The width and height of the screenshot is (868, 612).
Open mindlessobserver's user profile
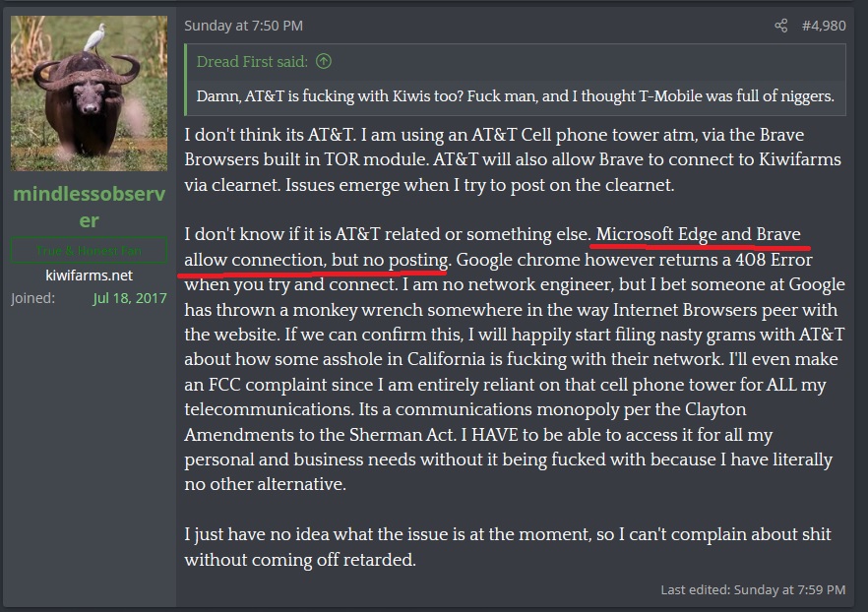[x=89, y=207]
